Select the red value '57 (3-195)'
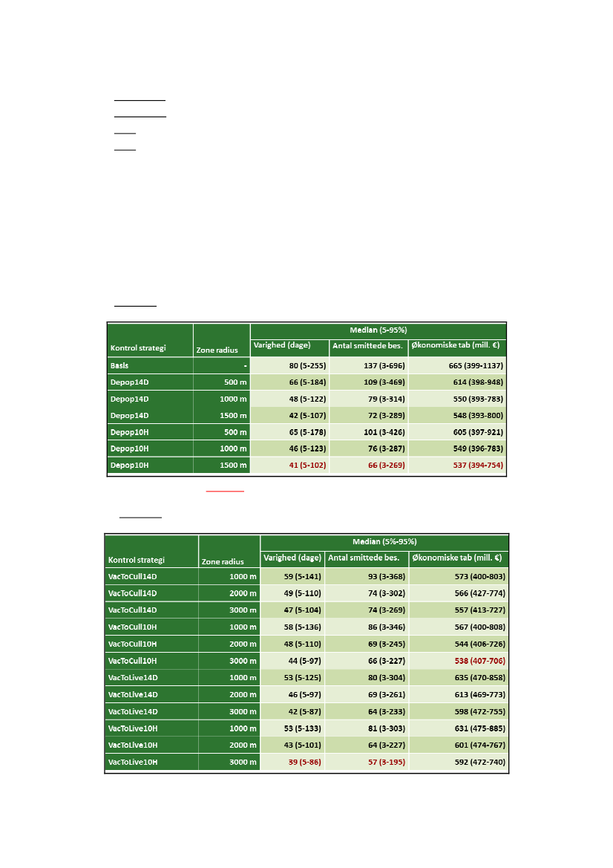 pyautogui.click(x=386, y=763)
